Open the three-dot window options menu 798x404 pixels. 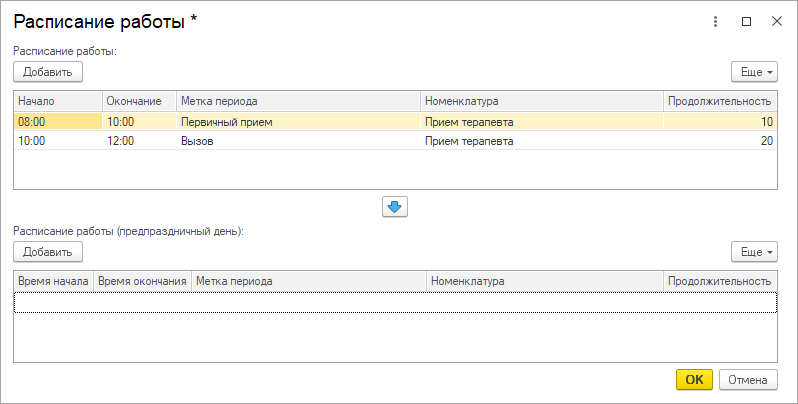tap(715, 21)
